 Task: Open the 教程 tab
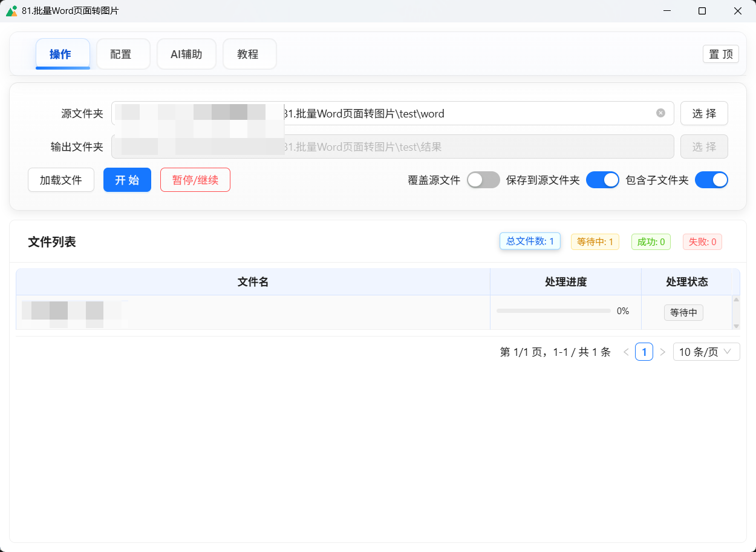pos(249,54)
